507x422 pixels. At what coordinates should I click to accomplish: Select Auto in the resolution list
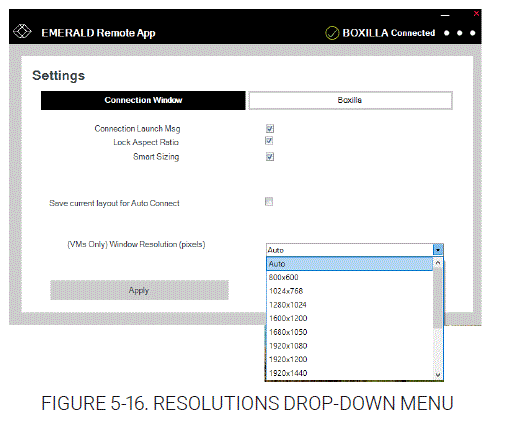pyautogui.click(x=349, y=264)
